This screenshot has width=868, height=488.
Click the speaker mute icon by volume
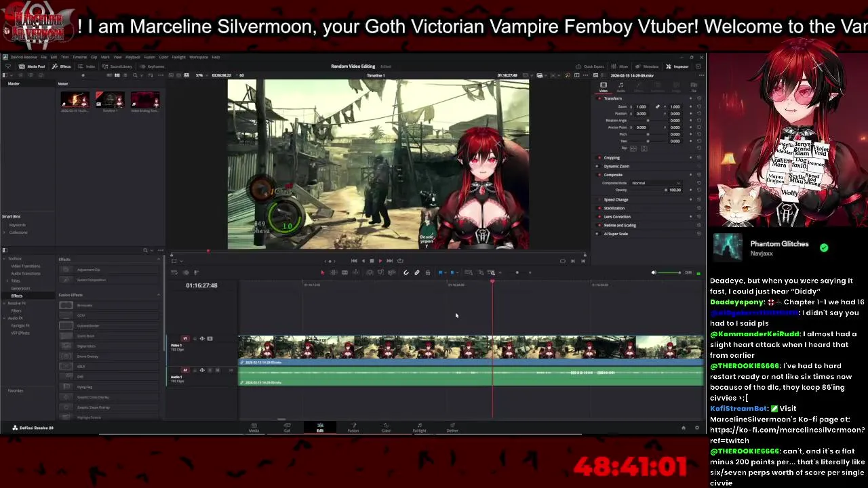point(654,272)
